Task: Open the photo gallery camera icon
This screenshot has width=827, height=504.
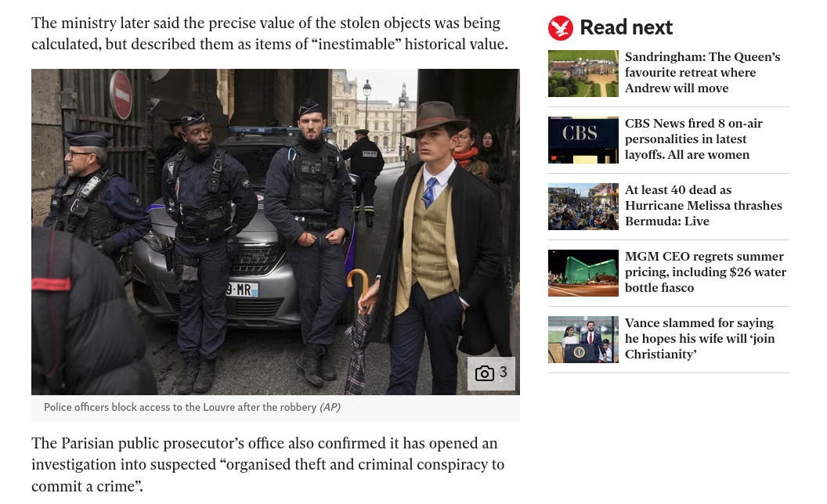Action: pos(484,373)
